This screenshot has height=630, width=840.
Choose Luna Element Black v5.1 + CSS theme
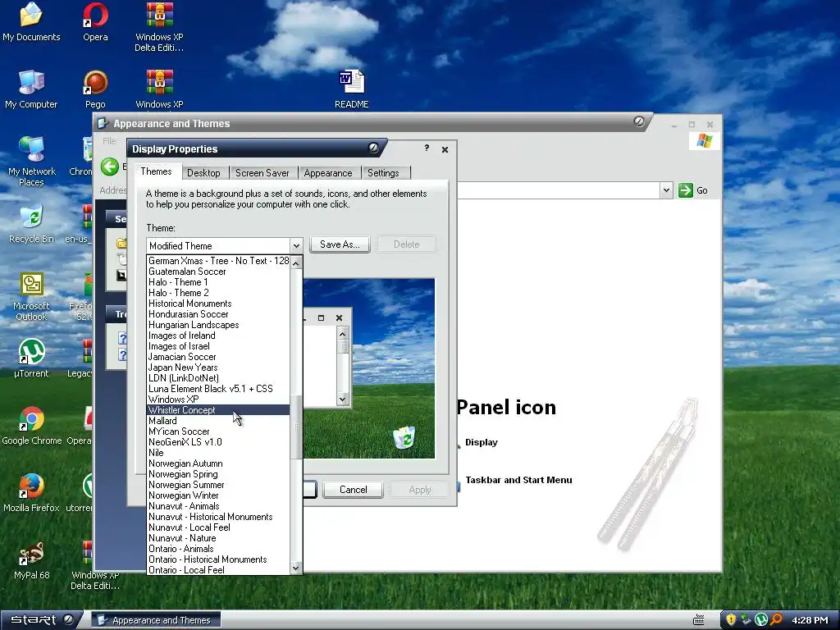click(218, 388)
